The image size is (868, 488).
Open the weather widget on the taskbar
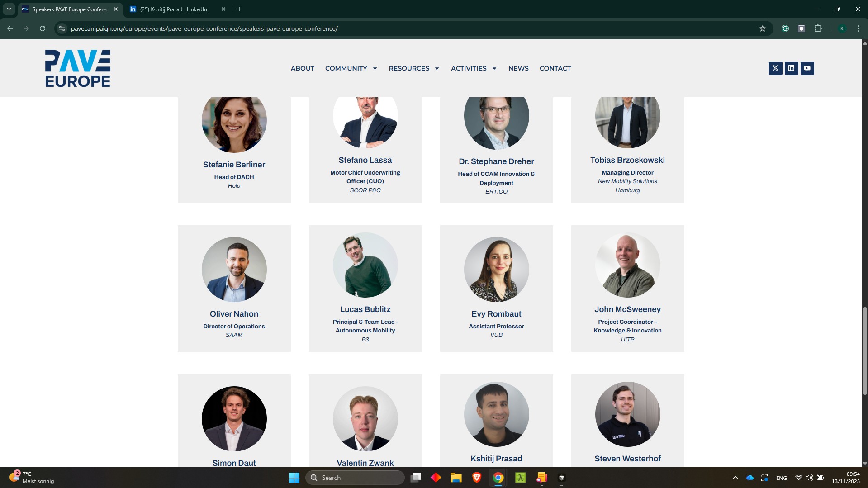(32, 478)
